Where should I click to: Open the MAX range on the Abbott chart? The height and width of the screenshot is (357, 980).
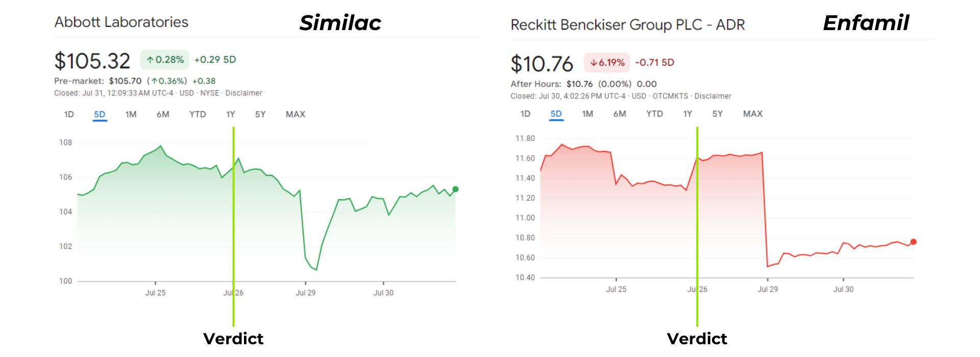[296, 114]
